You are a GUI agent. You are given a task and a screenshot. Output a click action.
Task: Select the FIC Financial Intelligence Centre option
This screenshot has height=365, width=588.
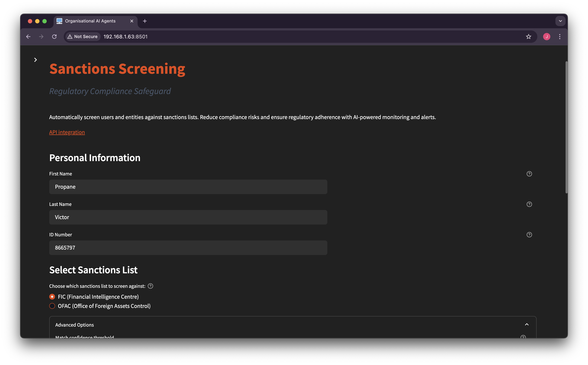(52, 296)
